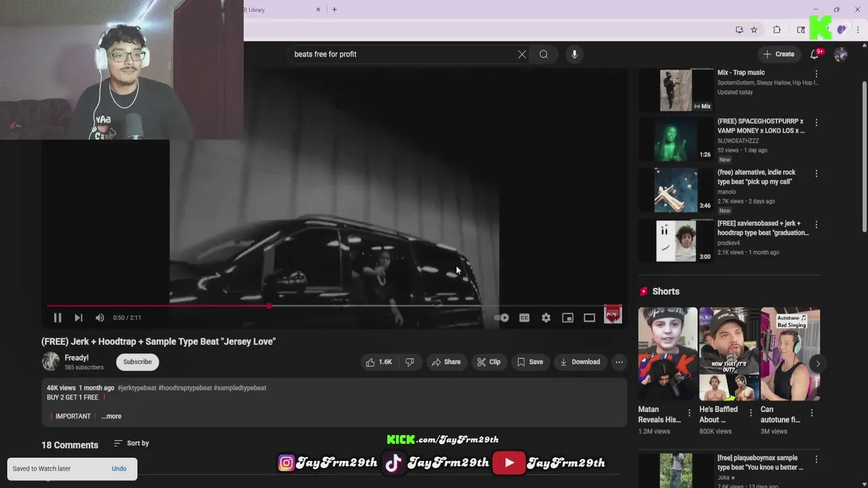Image resolution: width=868 pixels, height=488 pixels.
Task: Open the comments Sort by dropdown
Action: point(132,443)
